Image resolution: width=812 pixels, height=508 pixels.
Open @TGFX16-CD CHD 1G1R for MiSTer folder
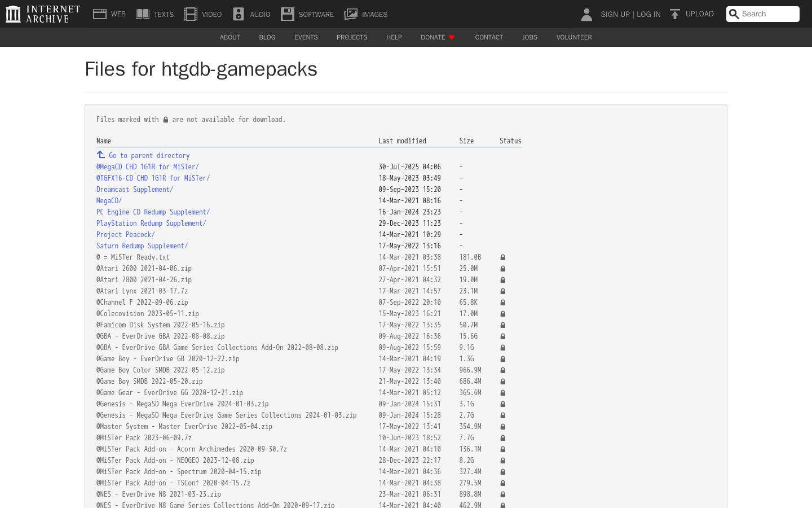click(x=153, y=178)
